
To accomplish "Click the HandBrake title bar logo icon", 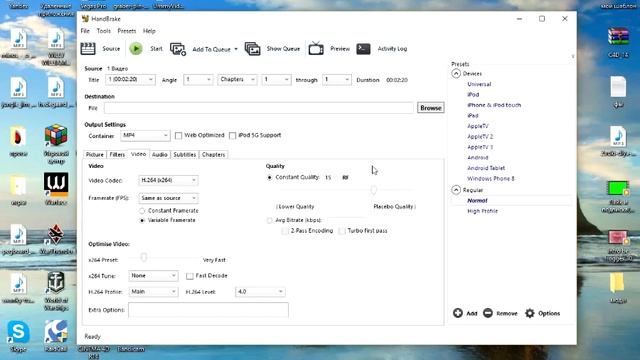I will point(85,19).
